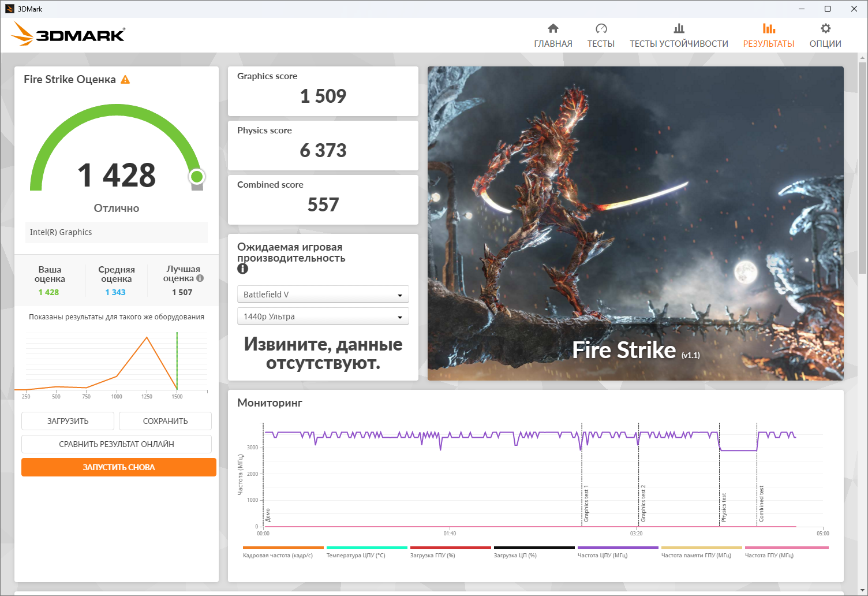This screenshot has width=868, height=596.
Task: Open the 1440p Ультра resolution dropdown
Action: click(323, 316)
